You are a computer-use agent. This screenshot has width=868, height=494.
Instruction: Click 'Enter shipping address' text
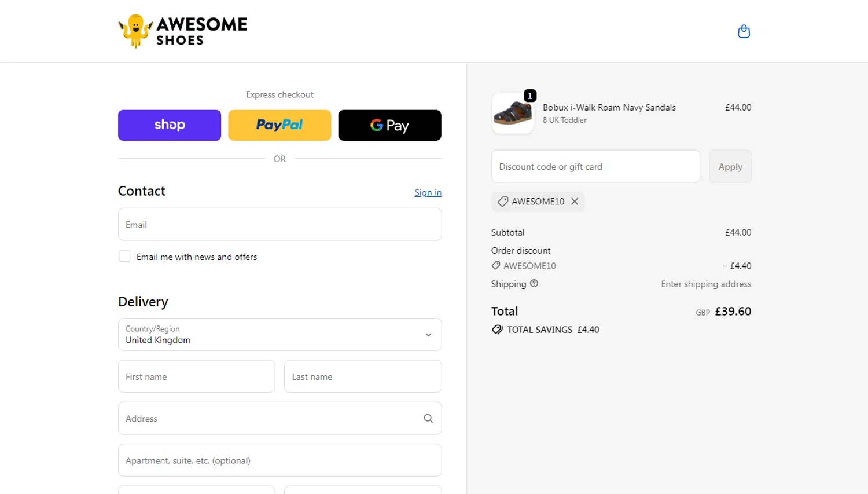[x=706, y=284]
